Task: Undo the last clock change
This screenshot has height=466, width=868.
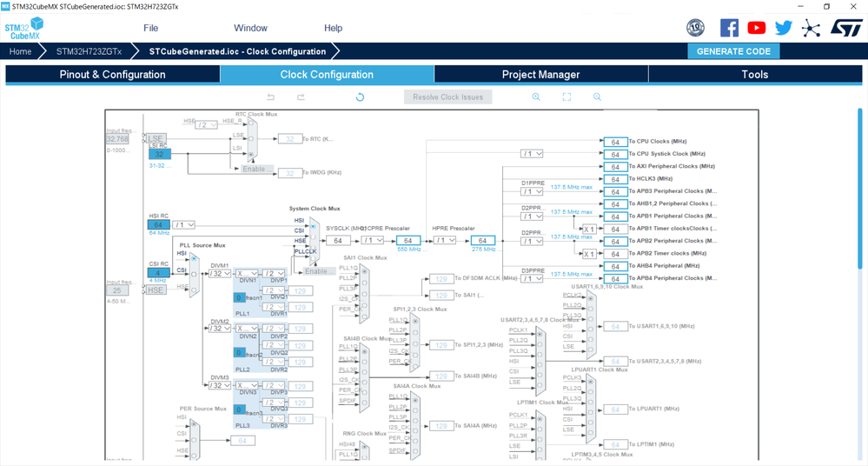Action: [271, 97]
